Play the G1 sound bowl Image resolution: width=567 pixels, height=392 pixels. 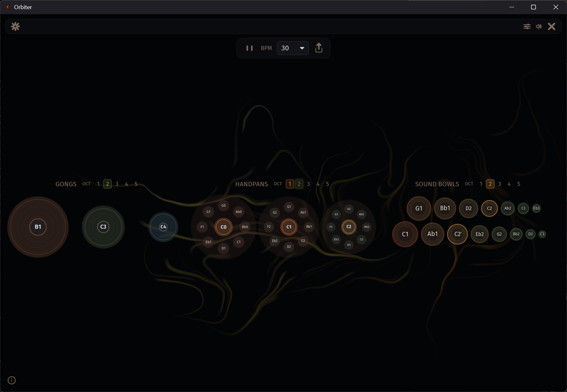point(419,208)
